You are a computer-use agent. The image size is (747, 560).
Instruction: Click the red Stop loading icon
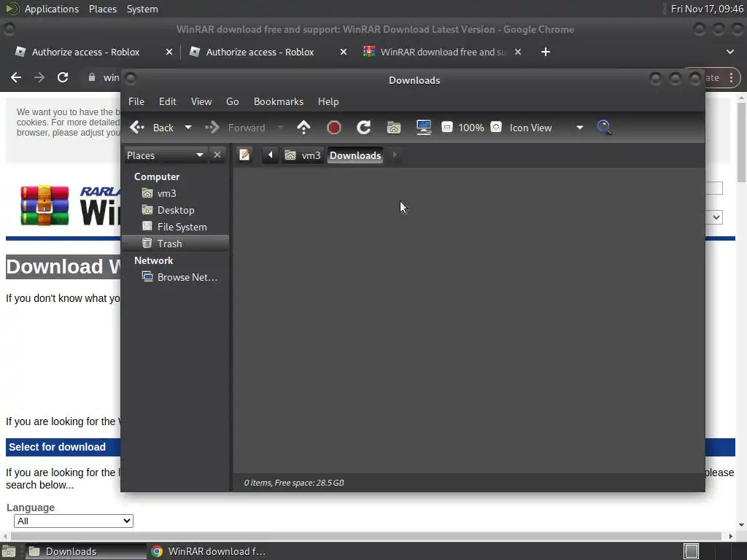[x=334, y=128]
